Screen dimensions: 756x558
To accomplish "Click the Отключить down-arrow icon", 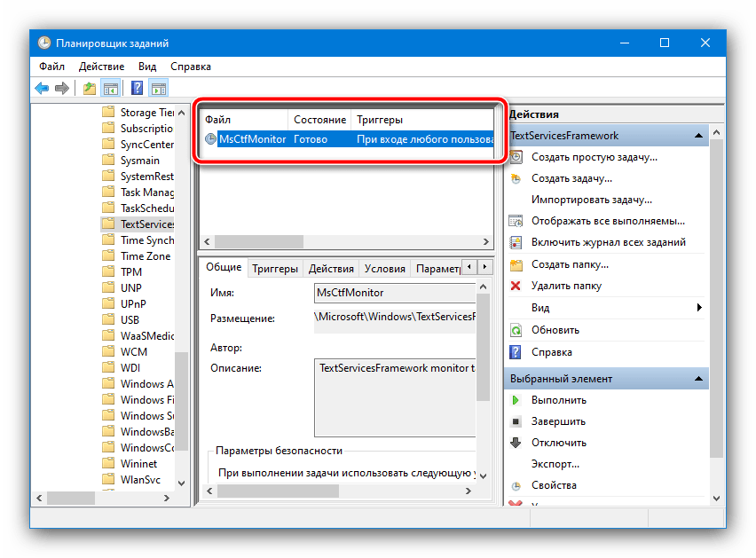I will (x=516, y=443).
